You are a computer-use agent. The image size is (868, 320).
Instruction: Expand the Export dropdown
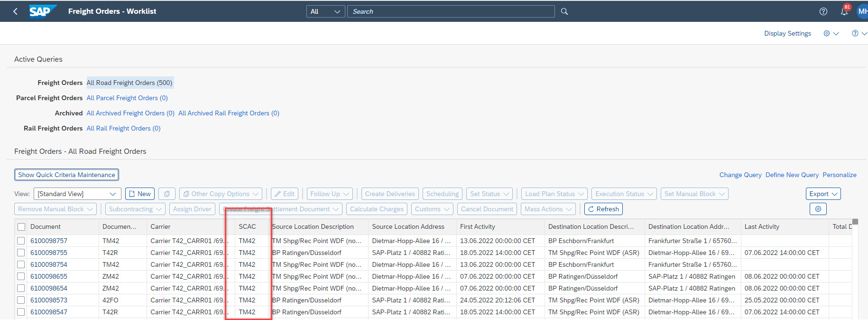823,194
